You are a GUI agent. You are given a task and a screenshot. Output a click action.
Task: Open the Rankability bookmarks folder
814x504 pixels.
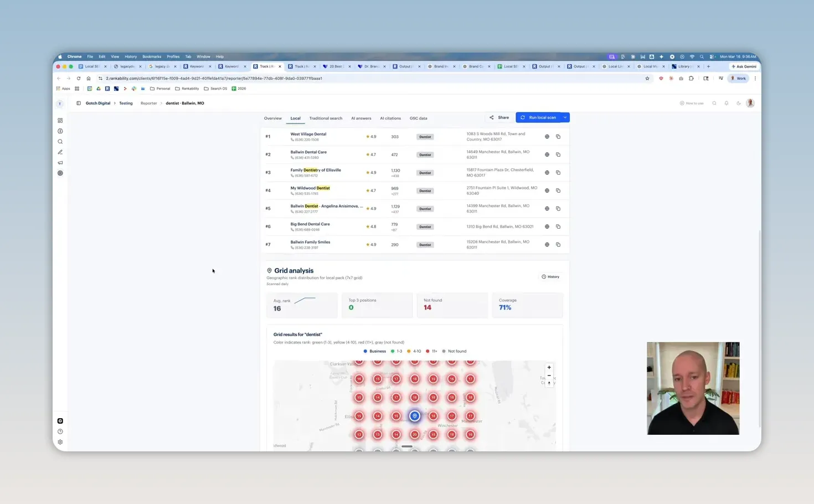pyautogui.click(x=187, y=89)
